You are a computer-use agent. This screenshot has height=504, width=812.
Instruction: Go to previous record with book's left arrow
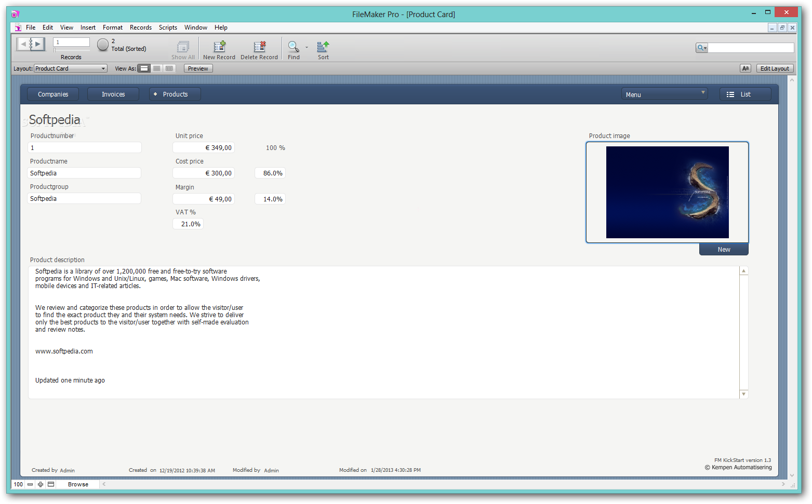tap(23, 44)
